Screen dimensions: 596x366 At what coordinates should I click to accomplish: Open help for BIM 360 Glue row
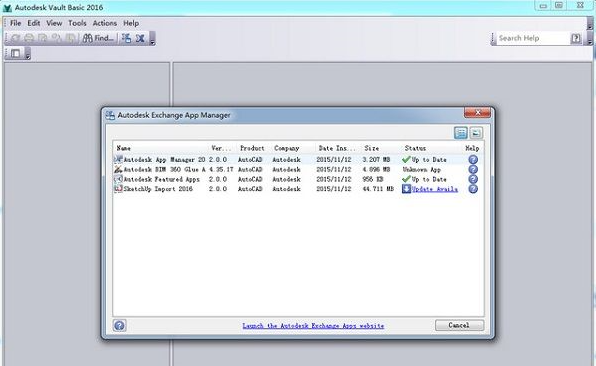click(473, 170)
